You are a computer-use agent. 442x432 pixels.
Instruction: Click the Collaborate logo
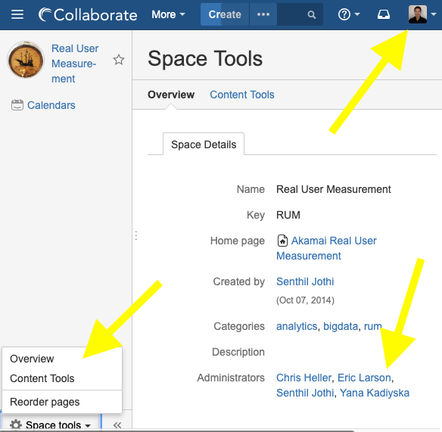(88, 15)
